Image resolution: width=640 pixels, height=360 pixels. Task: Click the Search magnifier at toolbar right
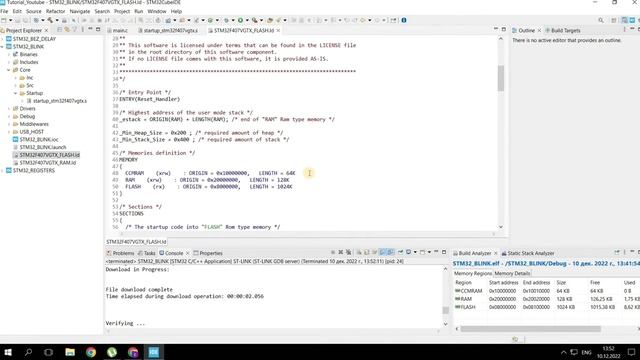click(x=601, y=20)
